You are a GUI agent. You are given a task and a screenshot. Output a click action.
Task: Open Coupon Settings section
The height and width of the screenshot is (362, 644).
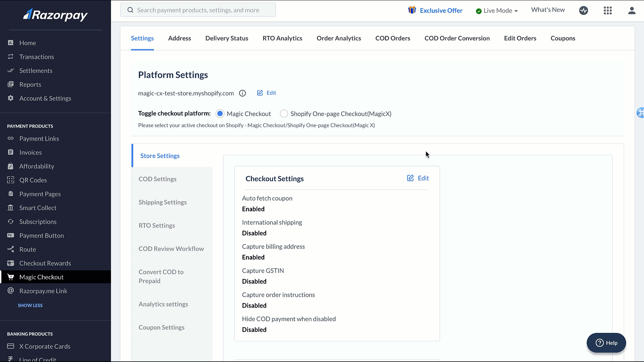pyautogui.click(x=161, y=327)
